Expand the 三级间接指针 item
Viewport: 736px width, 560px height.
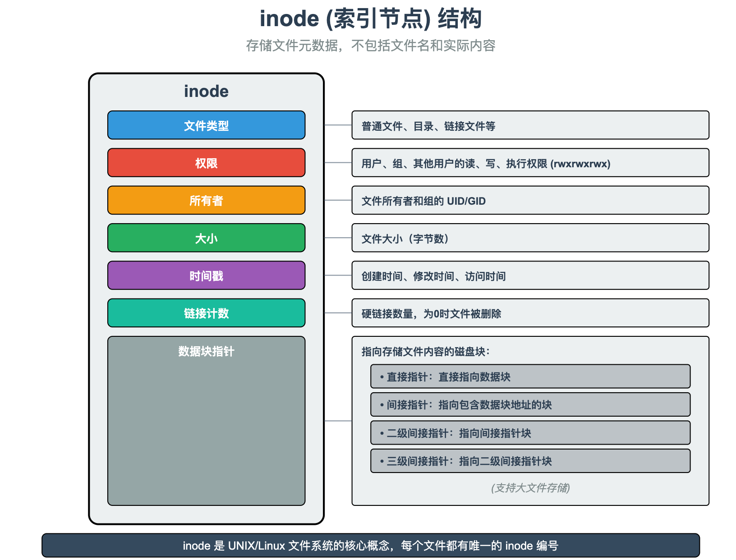[x=530, y=461]
